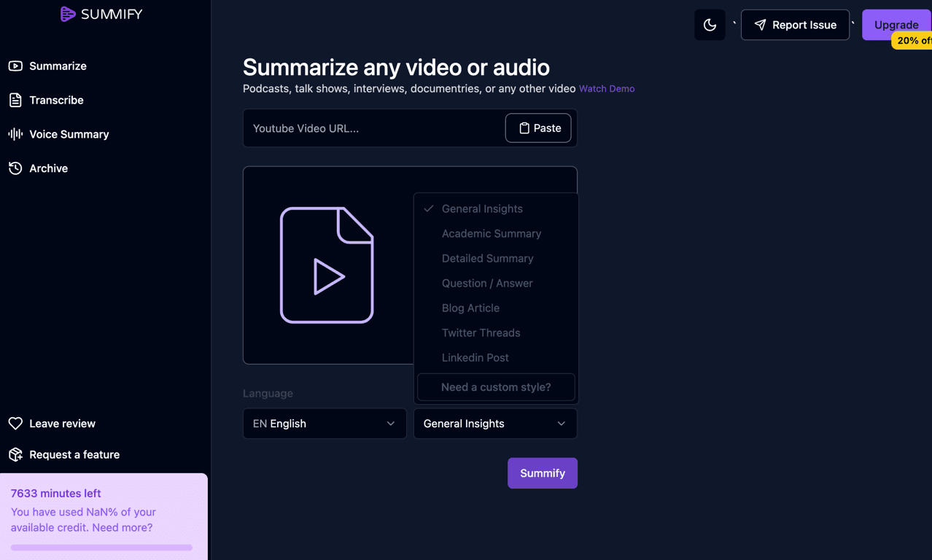932x560 pixels.
Task: Click the clipboard icon on the Paste button
Action: point(525,128)
